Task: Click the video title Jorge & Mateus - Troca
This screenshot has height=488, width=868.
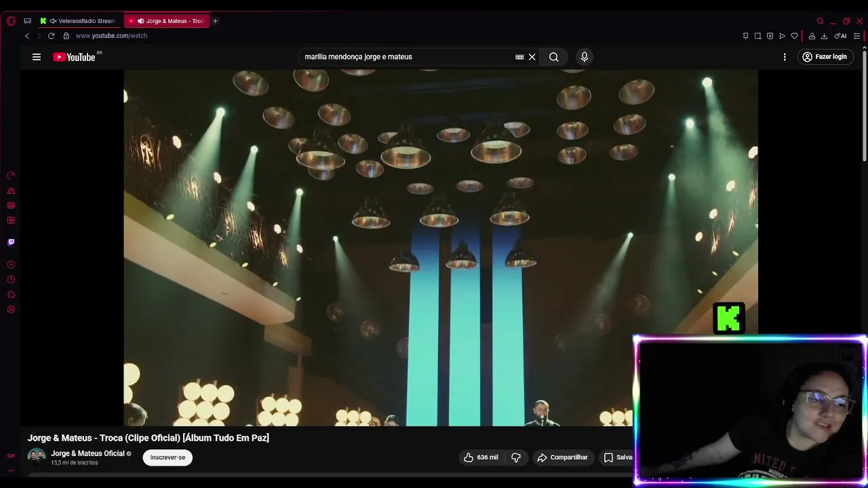Action: pos(149,438)
